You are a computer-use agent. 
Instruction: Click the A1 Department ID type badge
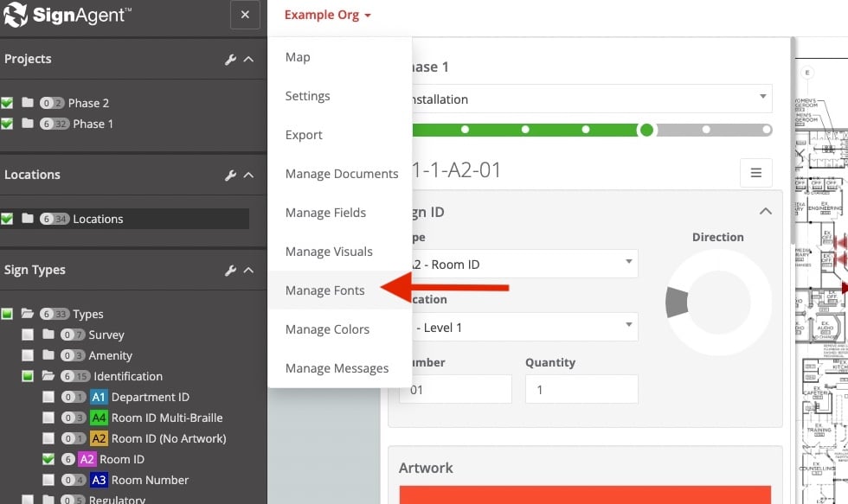99,397
